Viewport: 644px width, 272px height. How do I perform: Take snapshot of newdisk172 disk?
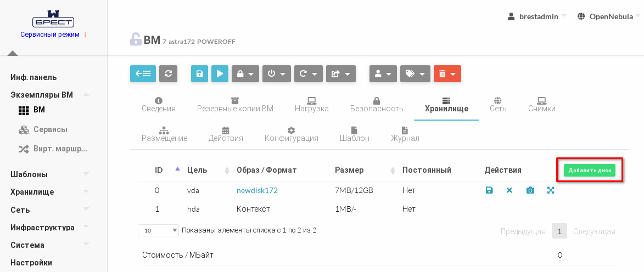tap(530, 190)
